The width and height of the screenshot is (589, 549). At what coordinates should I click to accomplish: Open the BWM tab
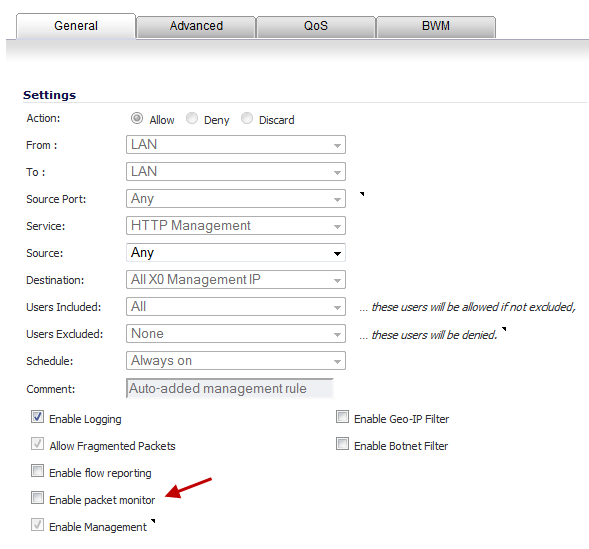(x=436, y=27)
